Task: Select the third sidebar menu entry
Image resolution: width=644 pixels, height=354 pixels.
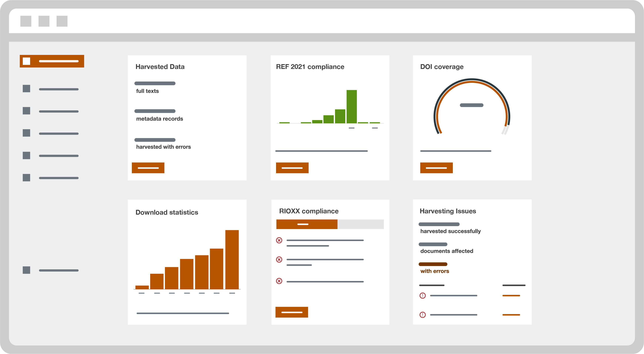Action: tap(59, 133)
